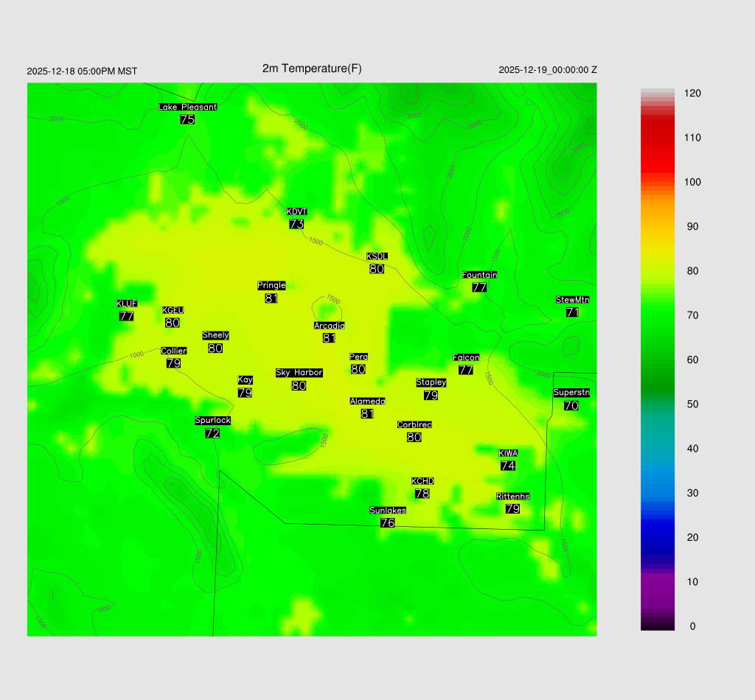This screenshot has height=700, width=755.
Task: Click the 05:00PM MST local timestamp
Action: 82,71
